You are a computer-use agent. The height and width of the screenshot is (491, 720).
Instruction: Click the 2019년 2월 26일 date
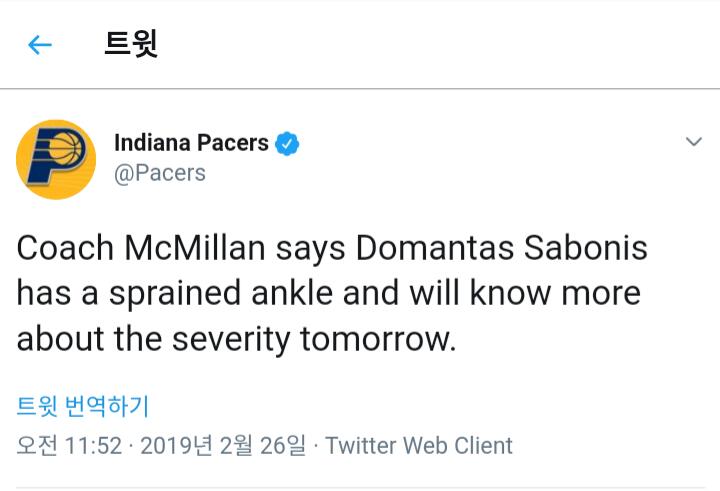pyautogui.click(x=223, y=445)
